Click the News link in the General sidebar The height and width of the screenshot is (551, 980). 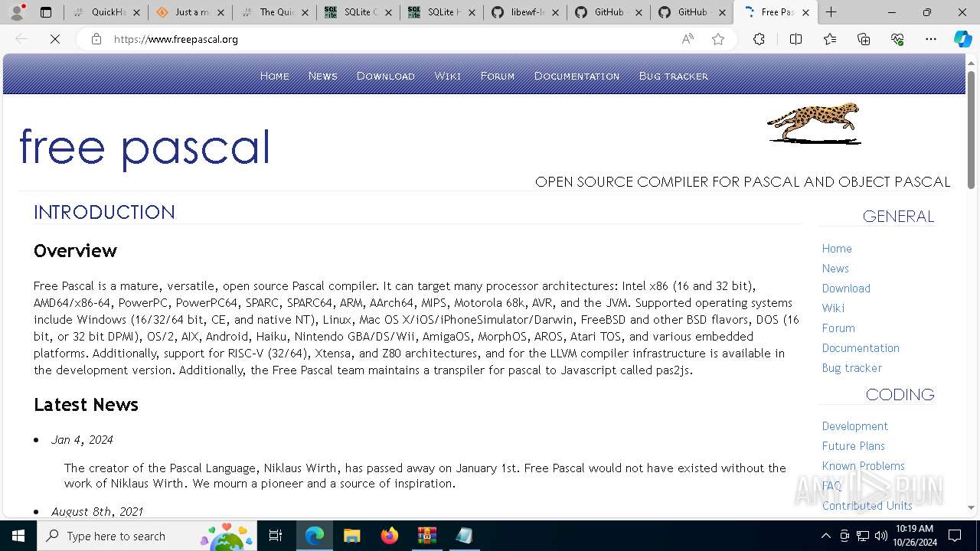point(835,269)
